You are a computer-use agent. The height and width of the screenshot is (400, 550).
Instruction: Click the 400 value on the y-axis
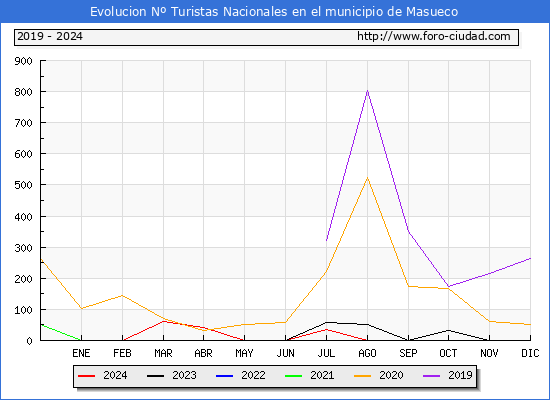tap(23, 217)
